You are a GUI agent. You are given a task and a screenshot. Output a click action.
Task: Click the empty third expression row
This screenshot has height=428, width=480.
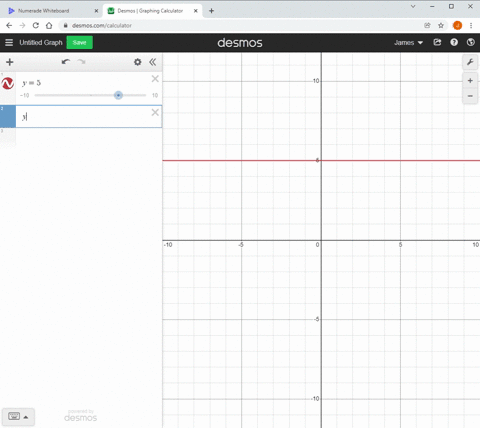click(81, 138)
